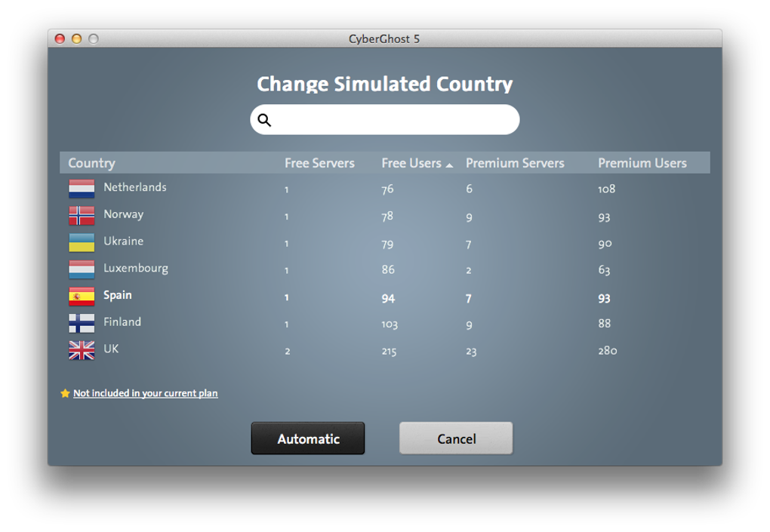Select the Luxembourg country name
The width and height of the screenshot is (770, 532).
click(x=136, y=269)
